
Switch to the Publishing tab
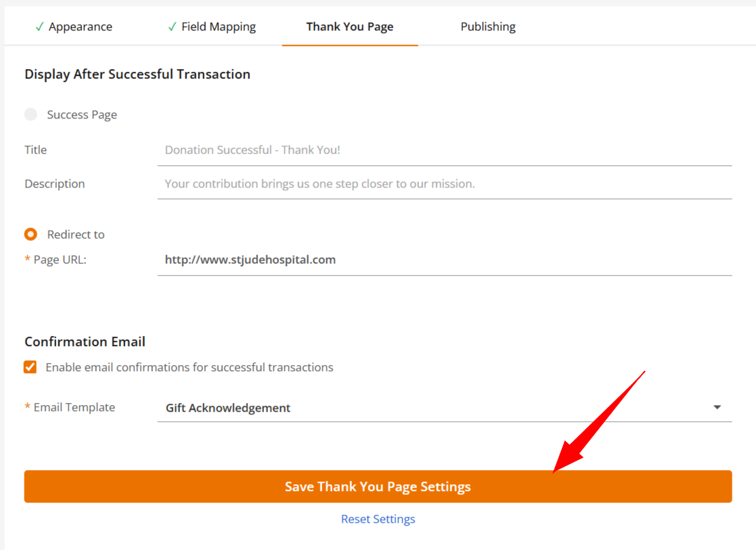[488, 26]
